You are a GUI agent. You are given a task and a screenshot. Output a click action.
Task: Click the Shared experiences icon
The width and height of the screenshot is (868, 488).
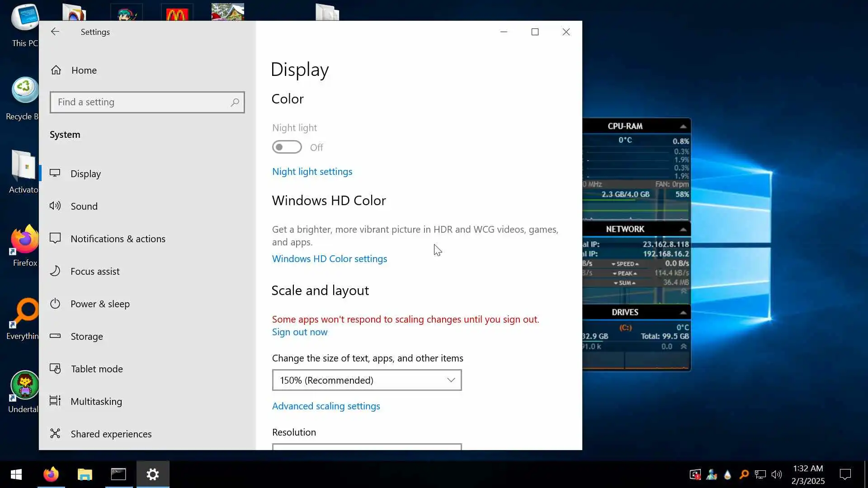point(55,434)
